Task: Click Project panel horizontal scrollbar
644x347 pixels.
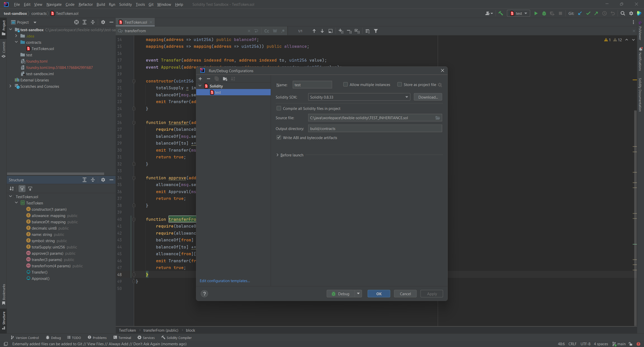Action: [55, 174]
